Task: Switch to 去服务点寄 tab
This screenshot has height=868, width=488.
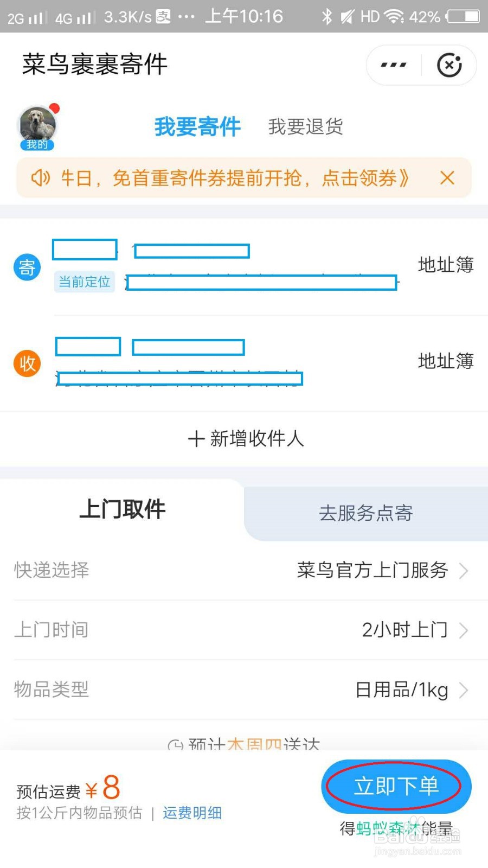Action: 366,513
